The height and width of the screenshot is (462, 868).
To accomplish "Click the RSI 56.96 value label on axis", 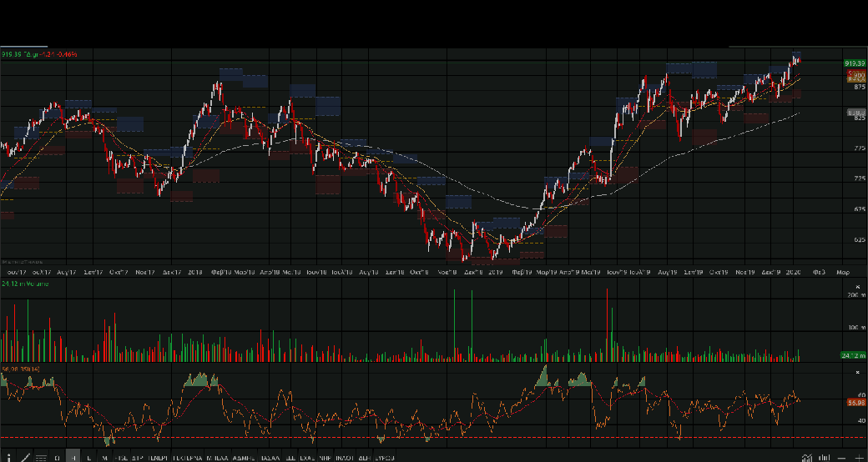I will tap(855, 402).
